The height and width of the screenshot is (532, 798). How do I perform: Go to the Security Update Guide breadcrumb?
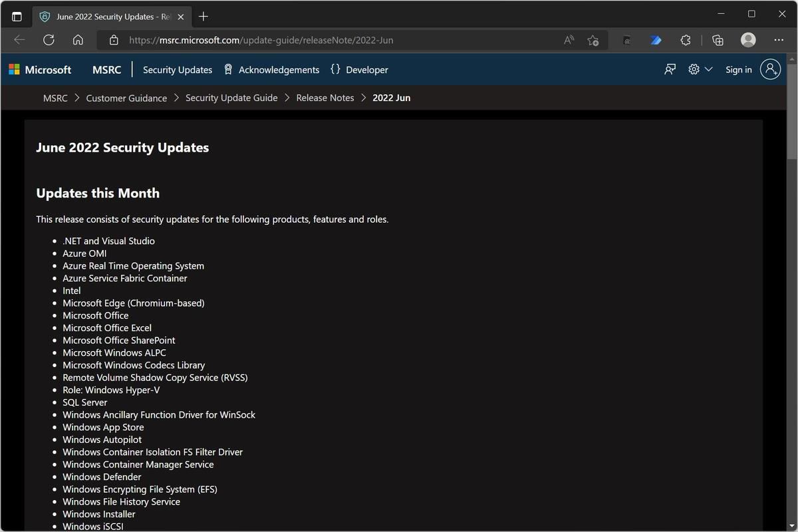[x=231, y=98]
